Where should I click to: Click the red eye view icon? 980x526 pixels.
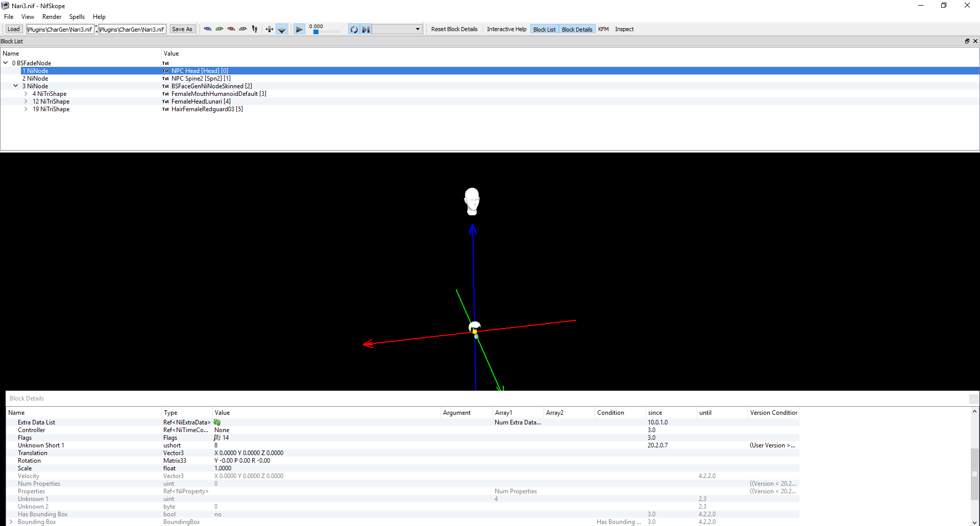click(231, 29)
